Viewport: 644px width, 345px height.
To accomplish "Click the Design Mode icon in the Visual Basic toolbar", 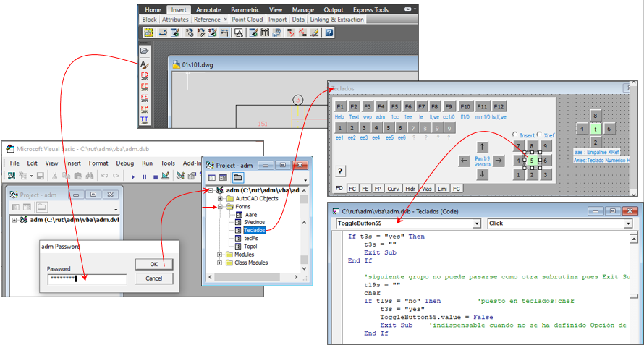I will [x=166, y=176].
